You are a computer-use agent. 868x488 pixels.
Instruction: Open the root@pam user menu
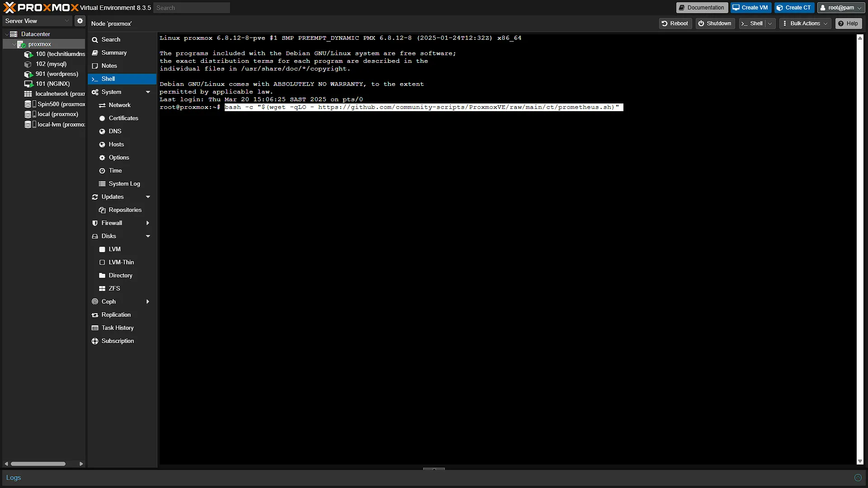841,8
